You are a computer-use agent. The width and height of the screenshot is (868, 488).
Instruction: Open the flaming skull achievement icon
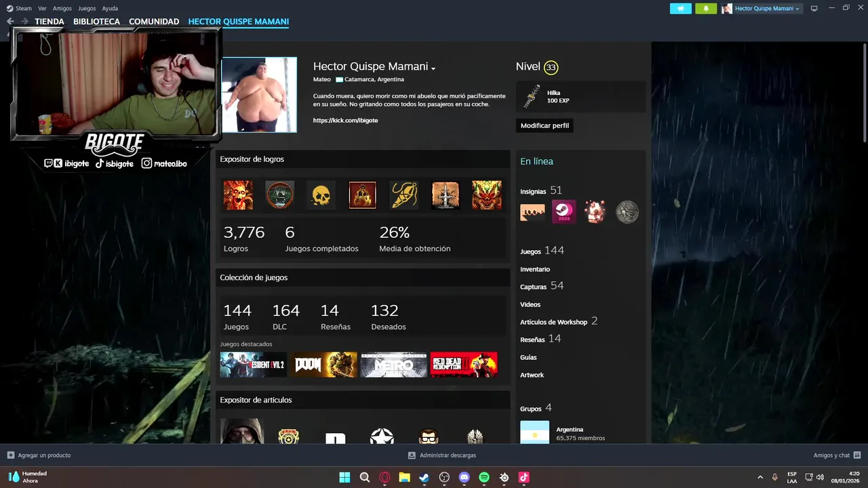tap(238, 195)
